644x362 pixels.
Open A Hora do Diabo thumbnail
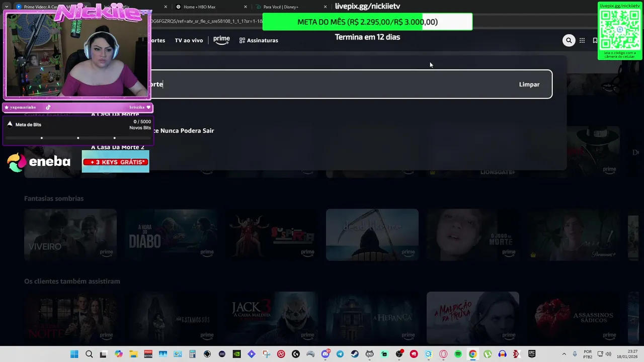171,235
